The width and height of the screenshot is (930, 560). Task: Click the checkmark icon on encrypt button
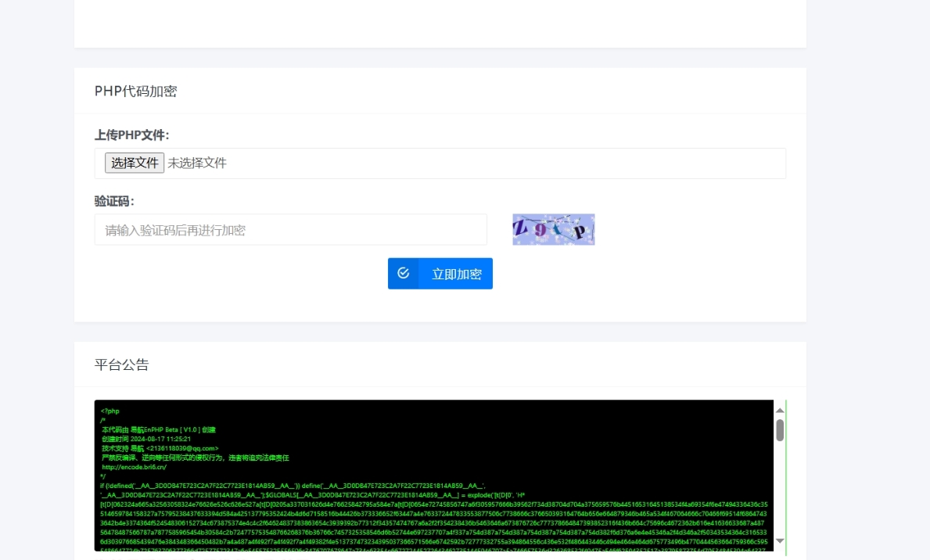point(404,274)
